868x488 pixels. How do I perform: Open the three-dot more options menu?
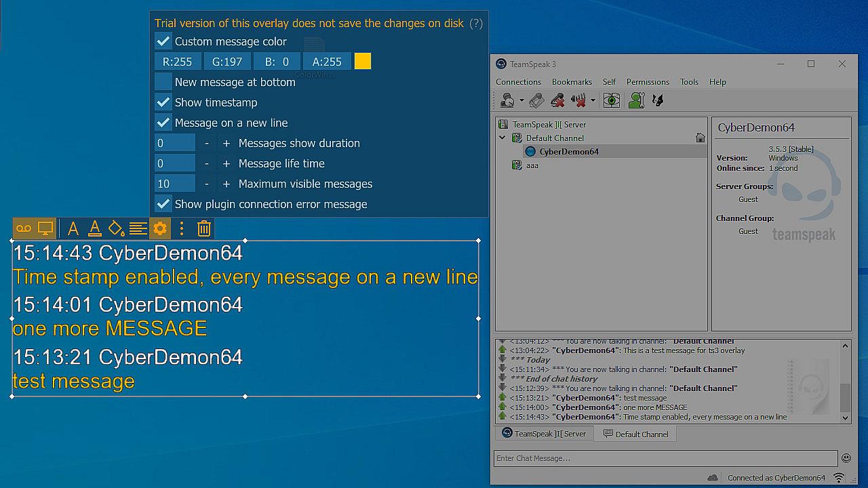coord(182,228)
